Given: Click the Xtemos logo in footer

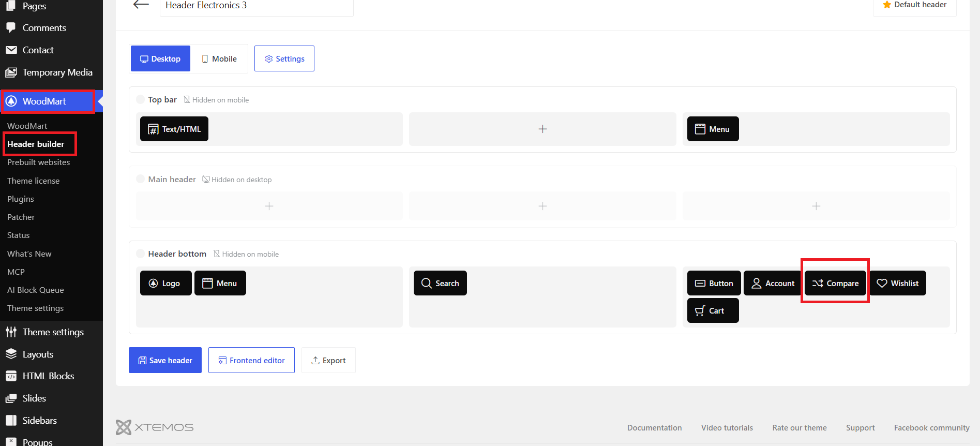Looking at the screenshot, I should pos(155,427).
